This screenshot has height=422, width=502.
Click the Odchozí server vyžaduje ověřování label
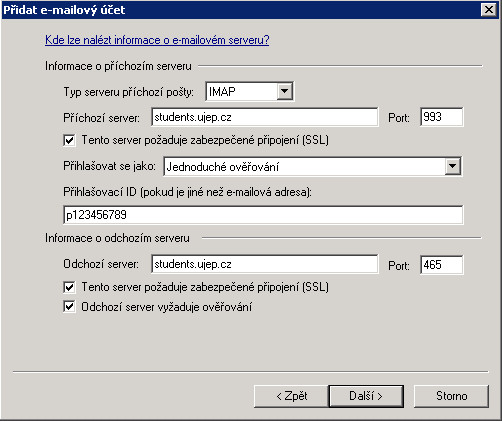click(x=167, y=307)
